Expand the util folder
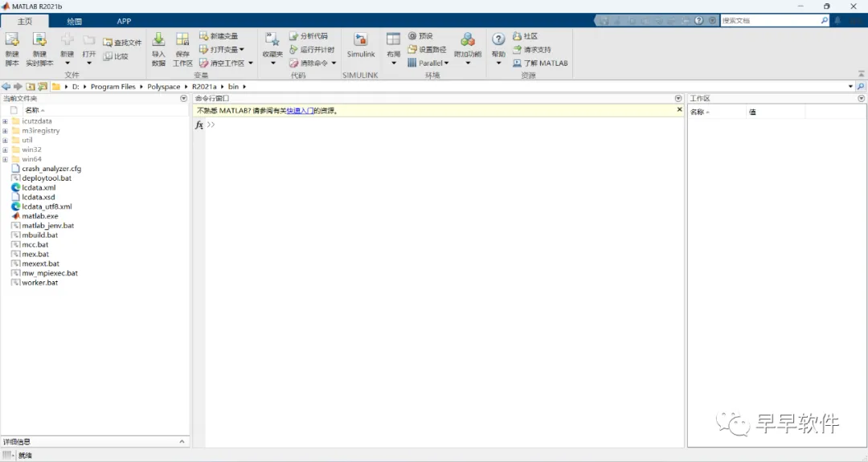Screen dimensions: 868x462 (x=5, y=140)
